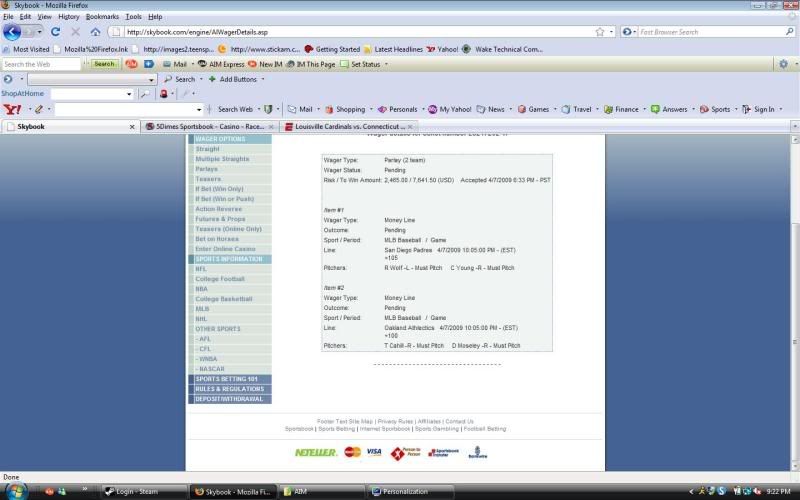The width and height of the screenshot is (800, 500).
Task: Click Sign In on the Yahoo toolbar
Action: coord(759,109)
